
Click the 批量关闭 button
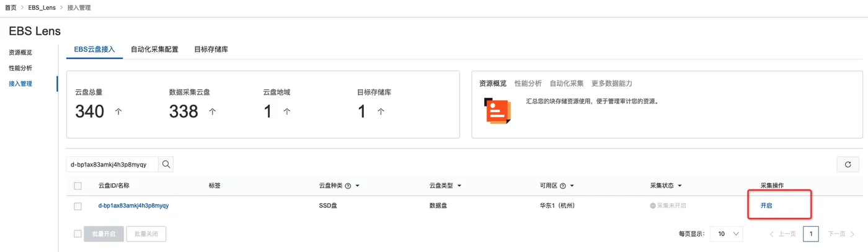click(x=146, y=234)
